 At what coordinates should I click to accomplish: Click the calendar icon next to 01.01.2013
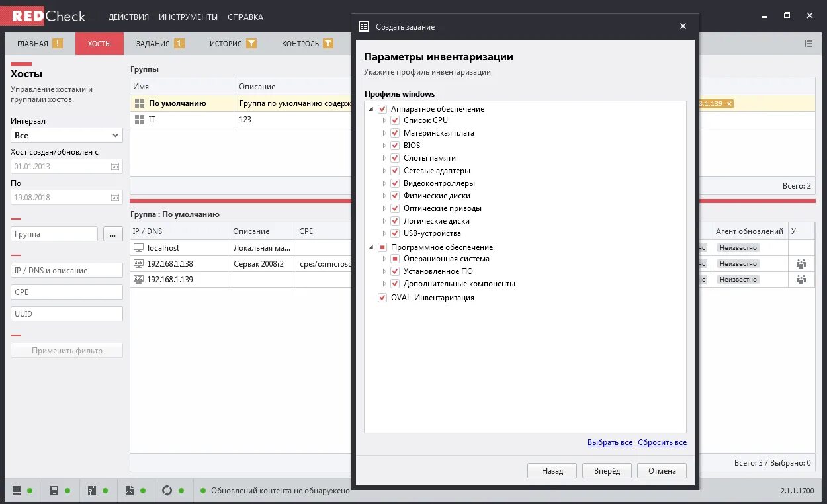tap(115, 167)
